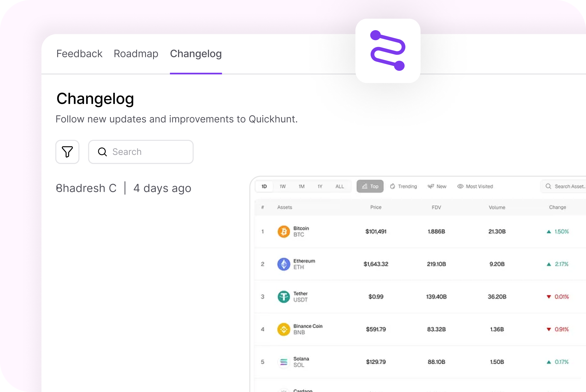
Task: Click the Binance Coin asset name
Action: (308, 326)
